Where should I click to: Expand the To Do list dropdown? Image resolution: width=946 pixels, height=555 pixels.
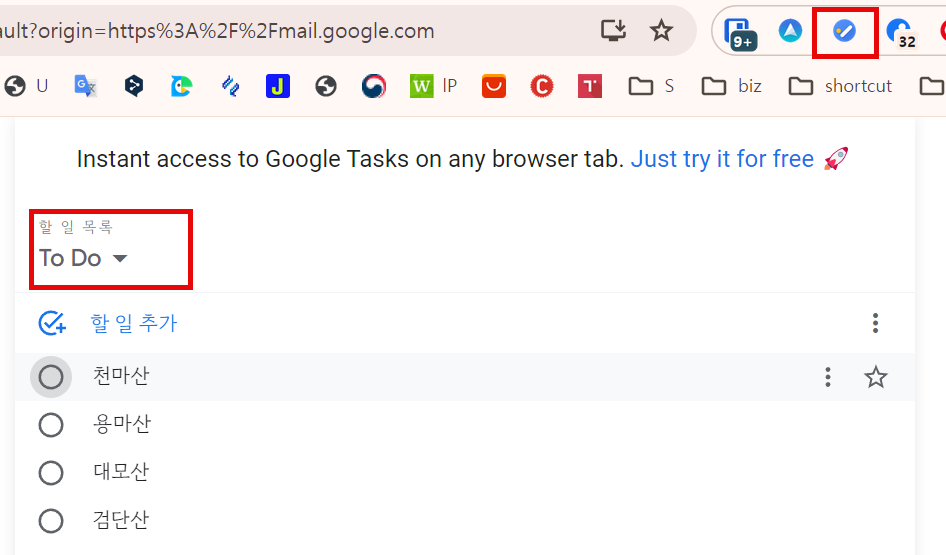(83, 258)
